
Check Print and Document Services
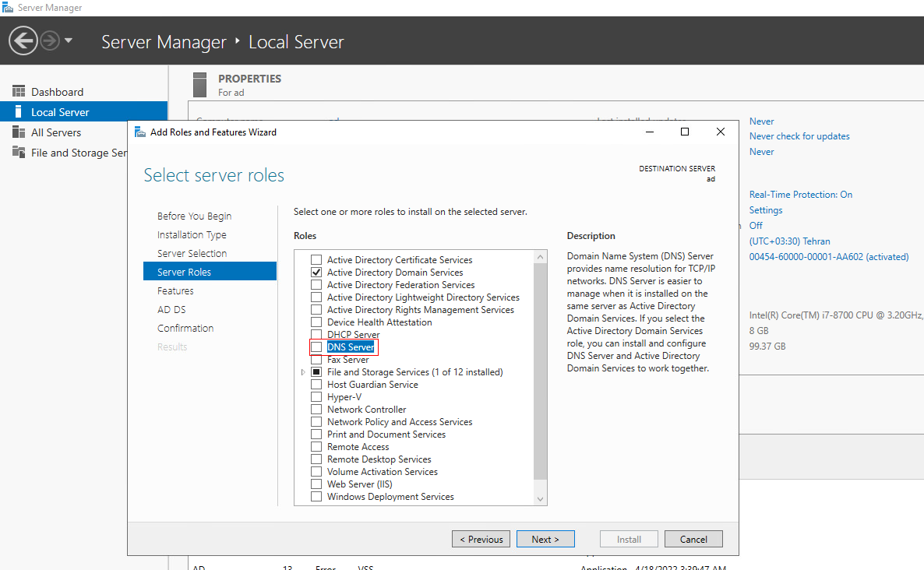point(316,434)
